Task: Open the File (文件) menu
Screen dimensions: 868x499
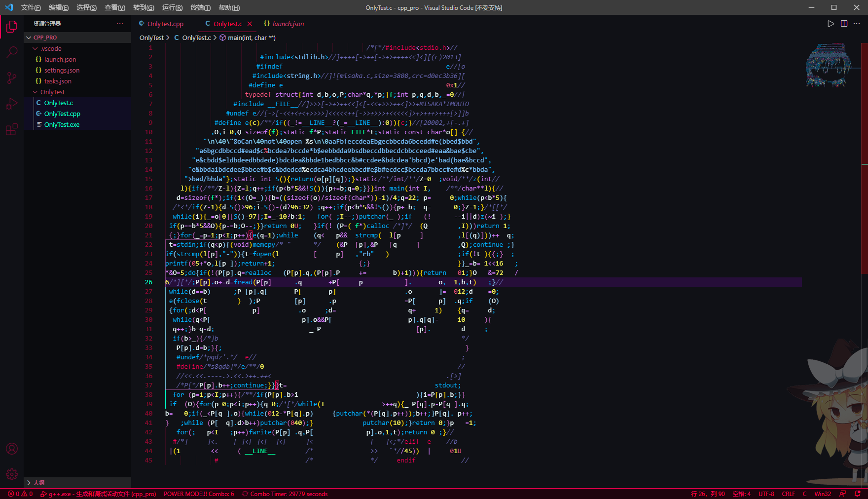Action: coord(31,7)
